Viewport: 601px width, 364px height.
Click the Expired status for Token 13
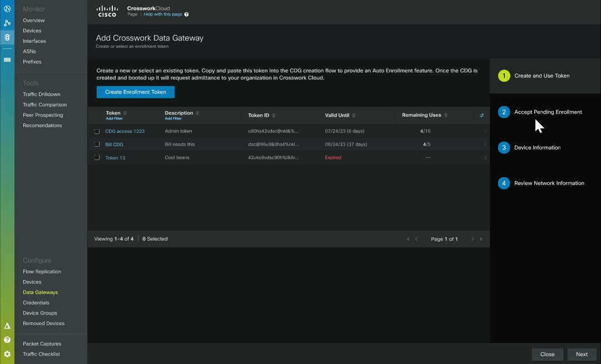coord(333,157)
